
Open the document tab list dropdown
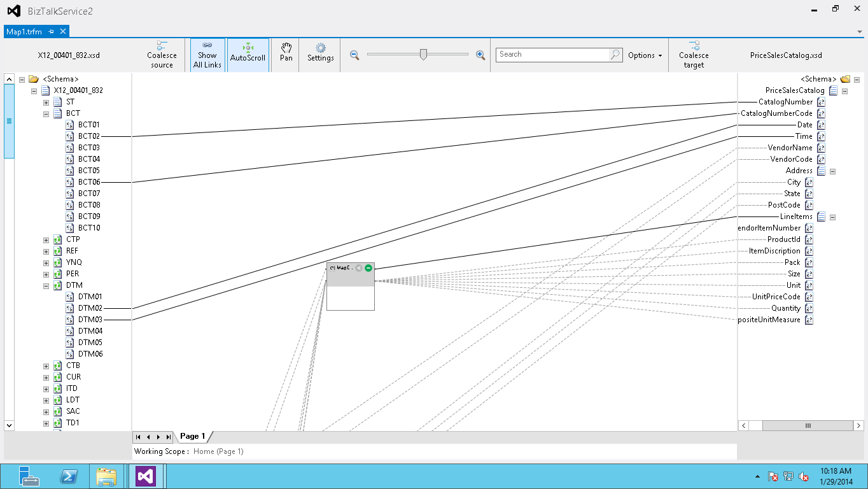tap(860, 31)
